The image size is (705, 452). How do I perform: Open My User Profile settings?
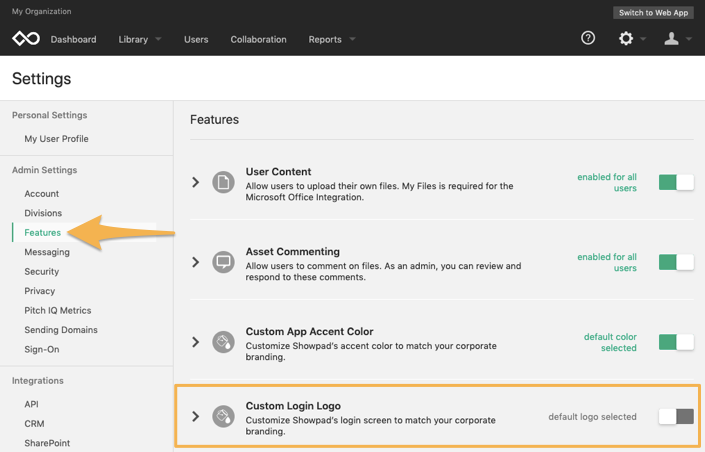point(56,139)
